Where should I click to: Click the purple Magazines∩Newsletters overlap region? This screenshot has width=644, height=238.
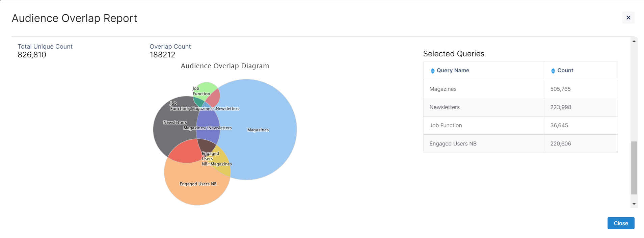pos(208,122)
